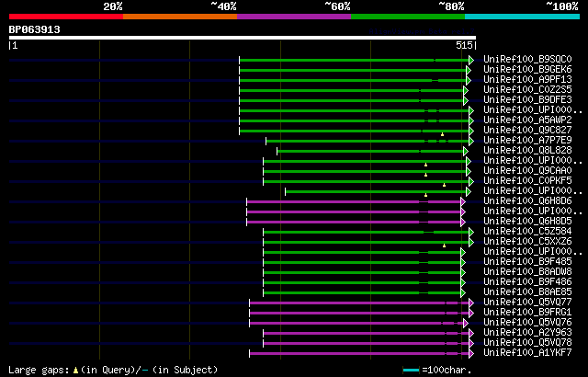
Task: Select the UniRef100_C5Z584 label
Action: pyautogui.click(x=527, y=232)
